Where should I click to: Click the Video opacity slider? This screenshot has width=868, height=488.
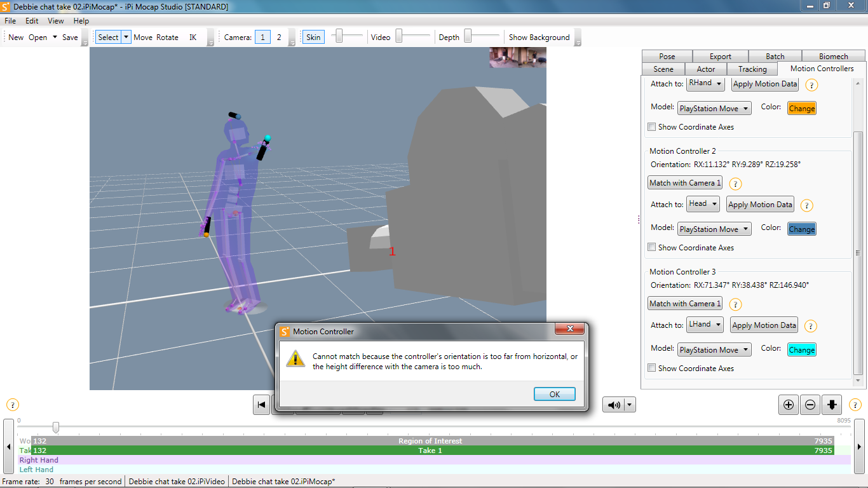[x=412, y=37]
